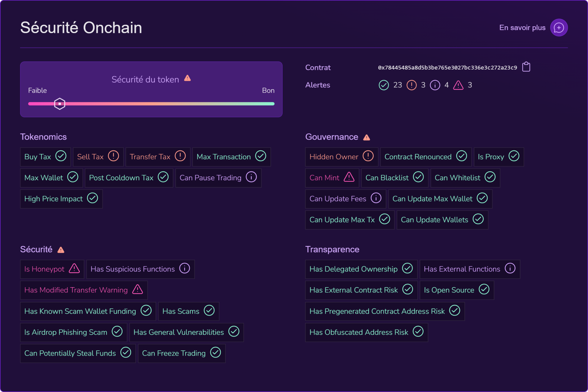Click the Transparence section heading
The width and height of the screenshot is (588, 392).
tap(332, 249)
